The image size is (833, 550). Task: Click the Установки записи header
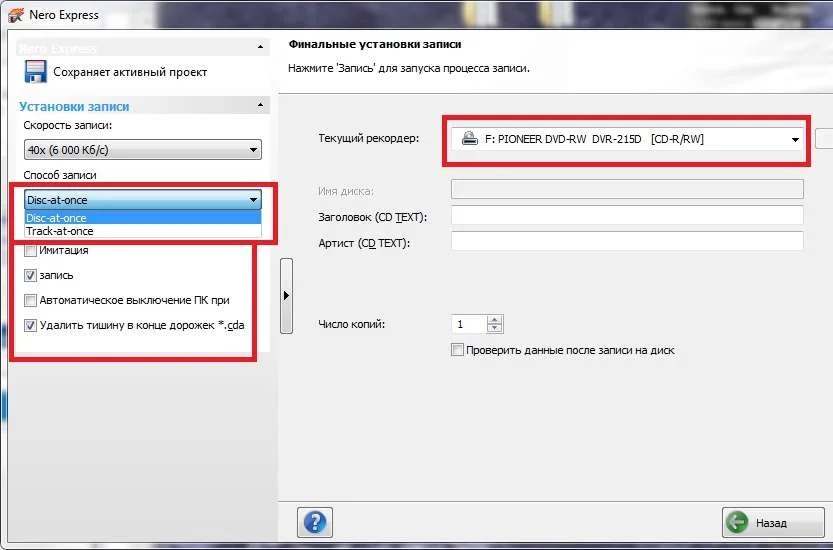[74, 106]
